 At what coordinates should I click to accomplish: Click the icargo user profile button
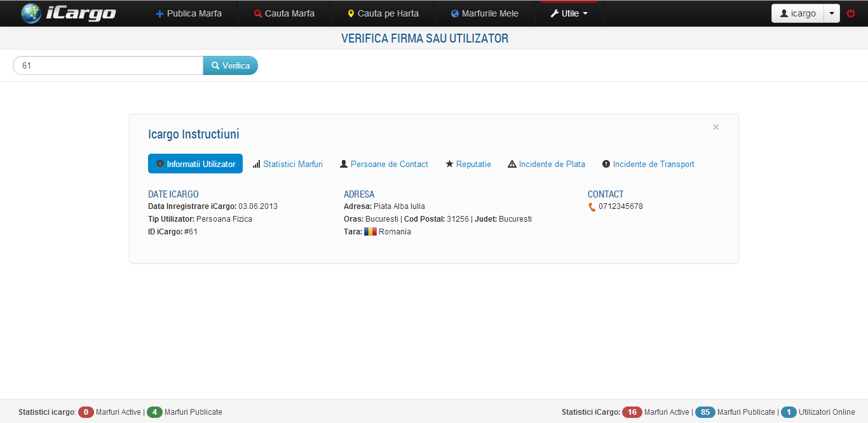797,13
